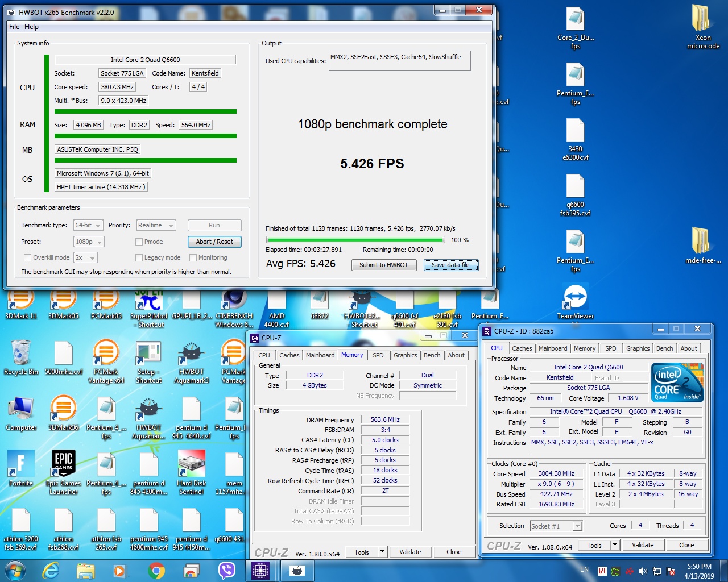
Task: Open Mainboard tab in CPU-Z ID 882ca5 window
Action: [553, 348]
